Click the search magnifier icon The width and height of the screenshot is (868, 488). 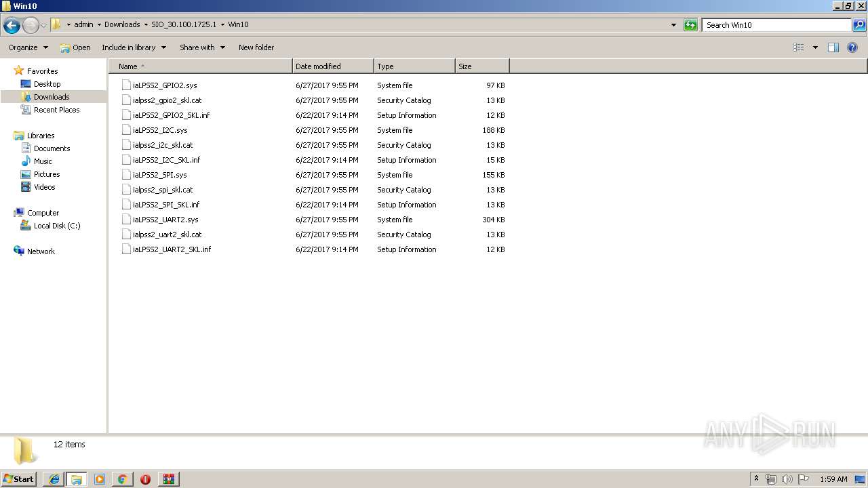click(859, 25)
